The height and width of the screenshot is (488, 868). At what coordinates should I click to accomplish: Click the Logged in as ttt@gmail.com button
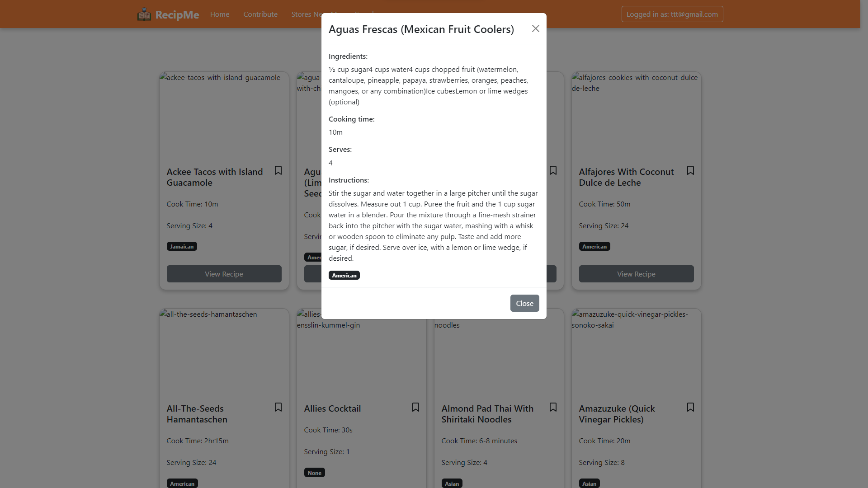tap(672, 14)
